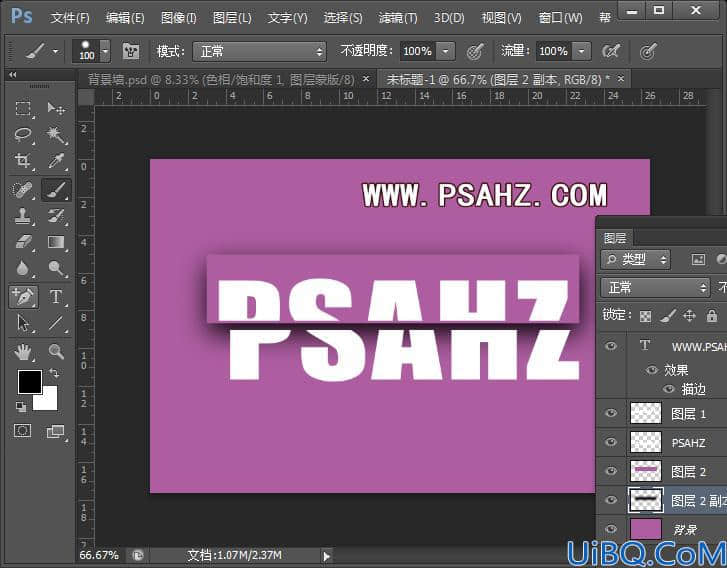Screen dimensions: 727x568
Task: Select the Blur tool
Action: (23, 268)
